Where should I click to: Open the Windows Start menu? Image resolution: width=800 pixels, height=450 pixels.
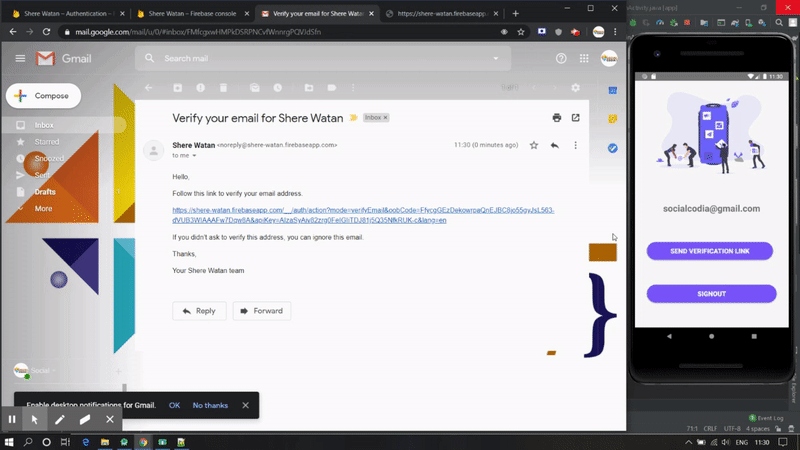pos(9,442)
